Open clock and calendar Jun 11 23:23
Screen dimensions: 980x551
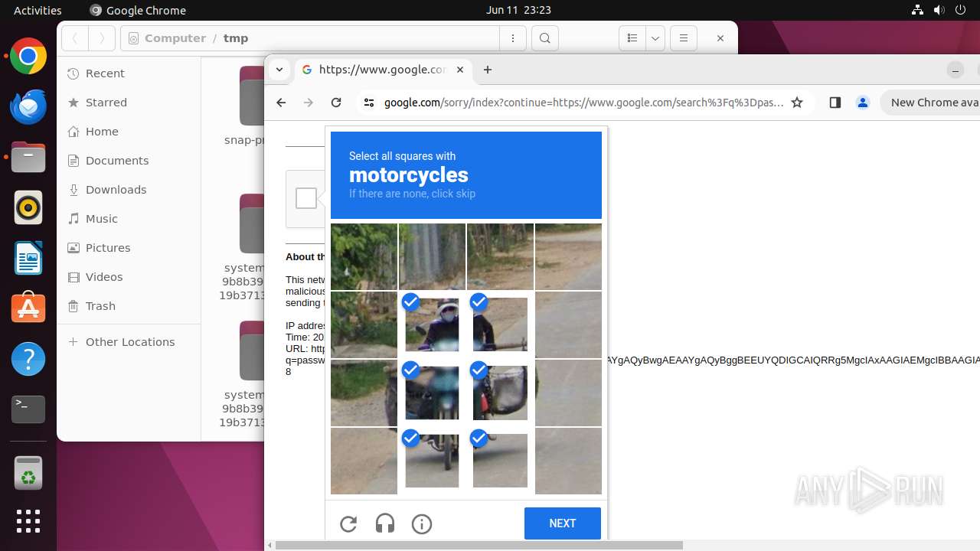point(518,10)
